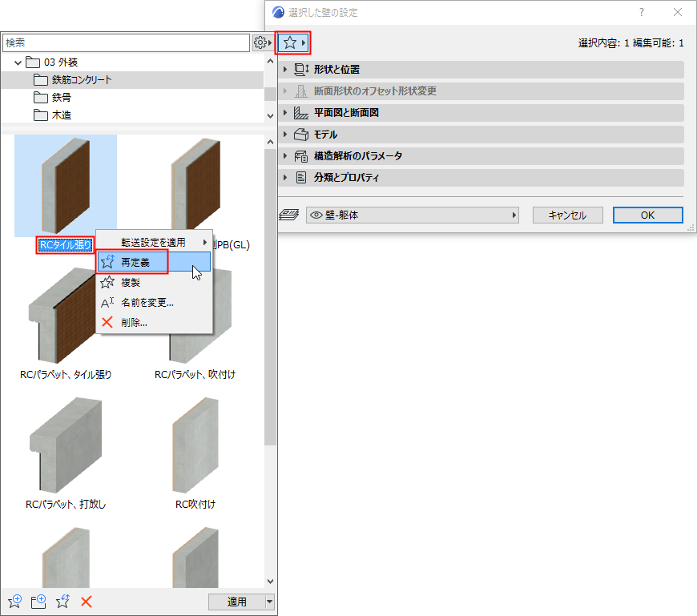Click the 適用 button
Viewport: 697px width, 616px height.
[x=236, y=602]
